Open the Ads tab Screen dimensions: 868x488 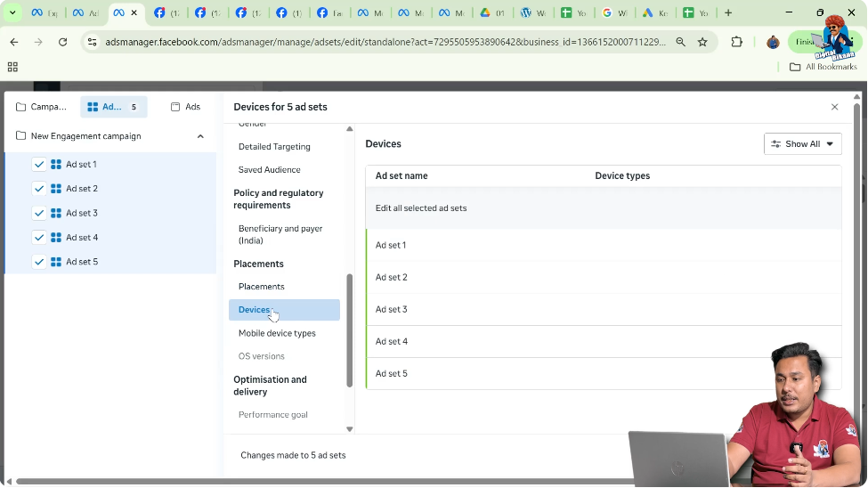185,107
